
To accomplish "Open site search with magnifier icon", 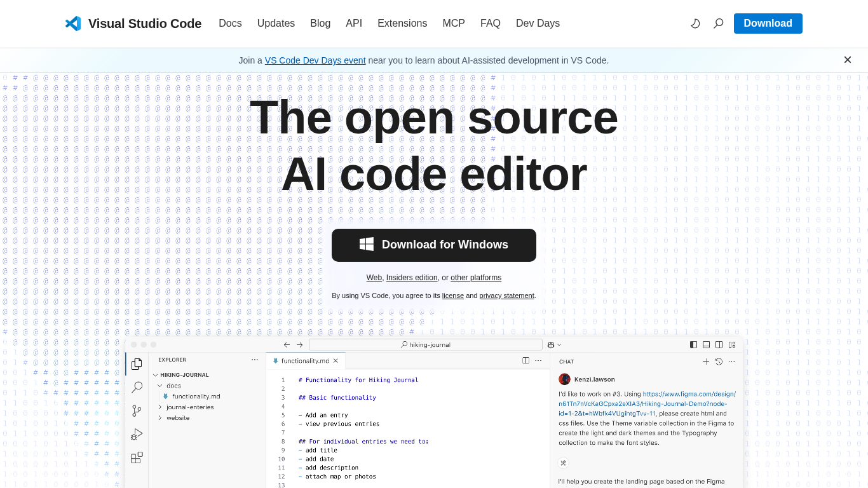I will (x=719, y=24).
